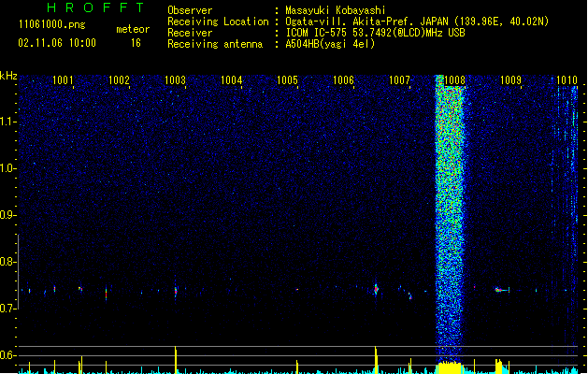This screenshot has width=588, height=374.
Task: Click the yellow power block under 1008
Action: click(450, 367)
